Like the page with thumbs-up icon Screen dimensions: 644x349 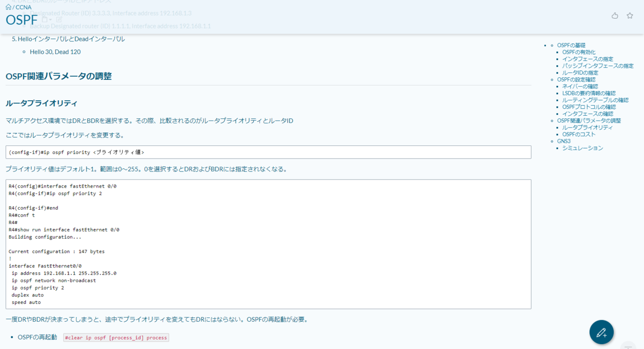(x=615, y=16)
